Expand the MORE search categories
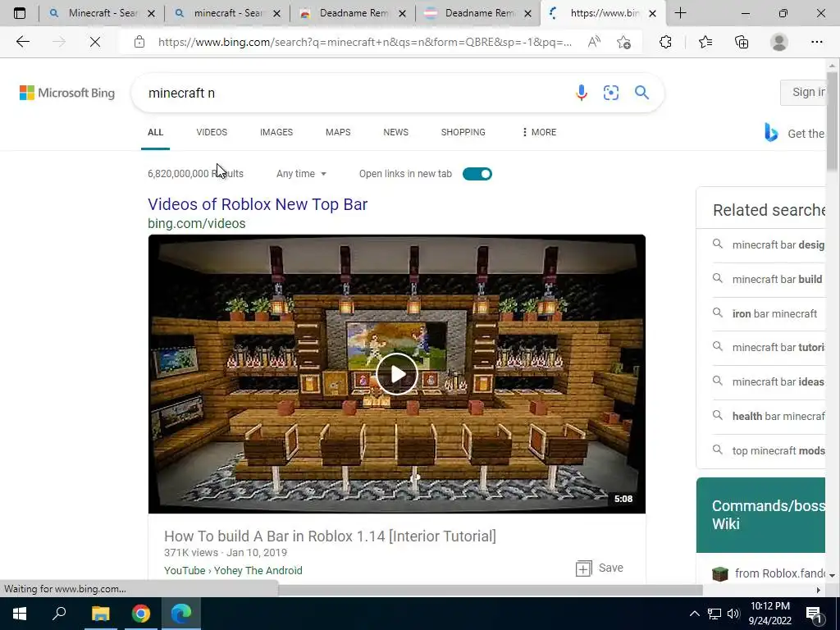Screen dimensions: 840x630 [539, 132]
